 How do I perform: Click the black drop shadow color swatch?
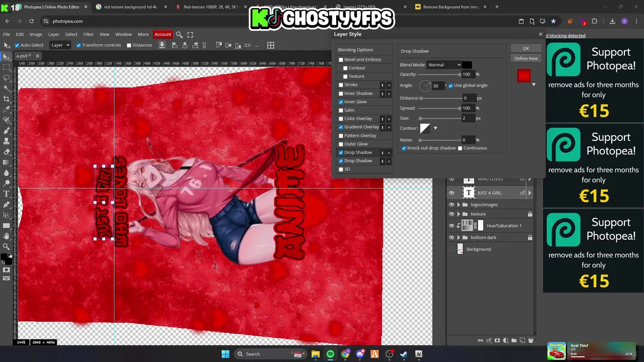[x=467, y=65]
